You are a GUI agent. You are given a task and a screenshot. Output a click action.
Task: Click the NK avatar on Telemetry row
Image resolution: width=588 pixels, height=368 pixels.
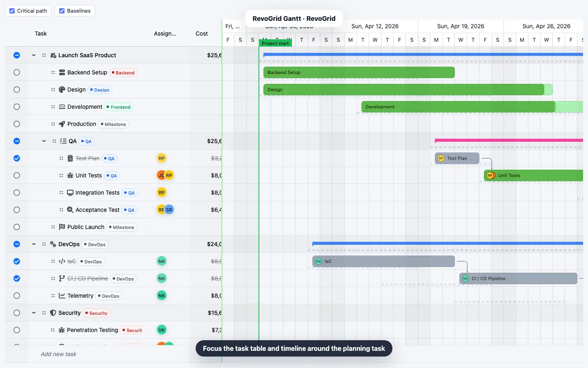162,296
